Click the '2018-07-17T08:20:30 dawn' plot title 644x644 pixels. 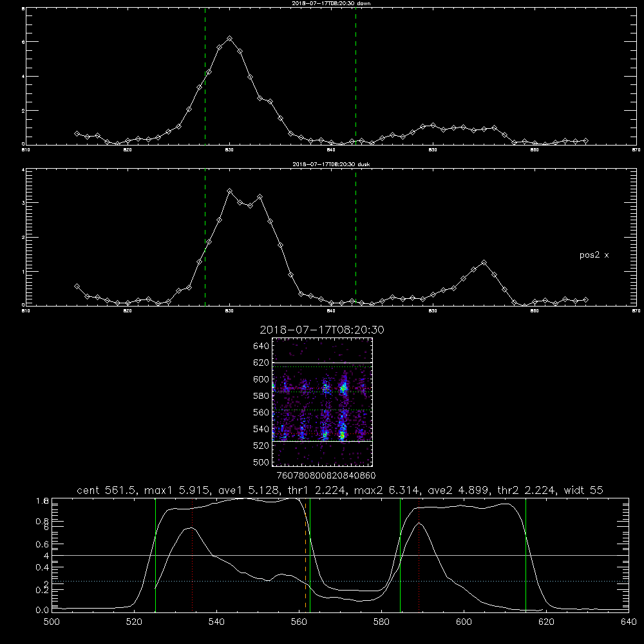tap(331, 3)
